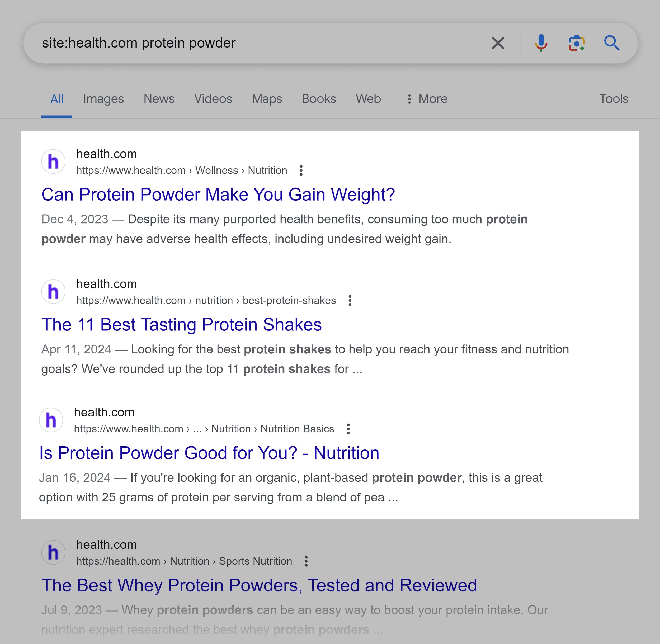Open three-dot options for the whey protein result
Image resolution: width=660 pixels, height=644 pixels.
tap(306, 561)
